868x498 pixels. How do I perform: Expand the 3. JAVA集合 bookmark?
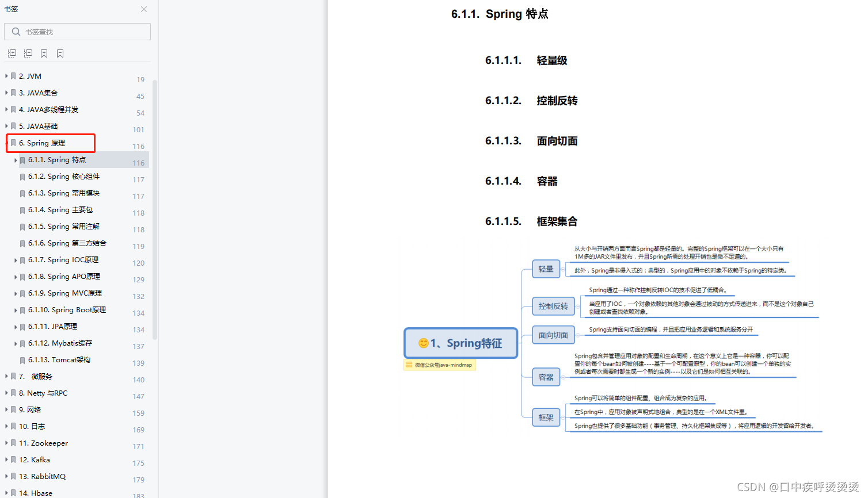(x=6, y=93)
